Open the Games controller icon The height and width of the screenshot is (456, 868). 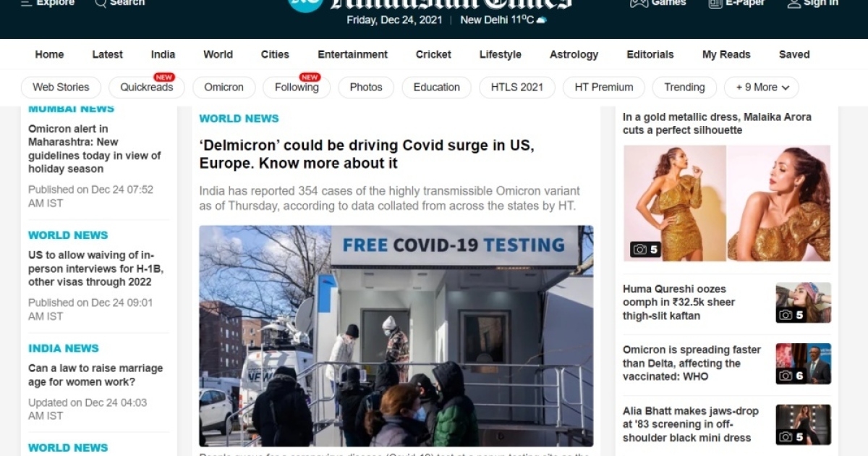pos(639,3)
